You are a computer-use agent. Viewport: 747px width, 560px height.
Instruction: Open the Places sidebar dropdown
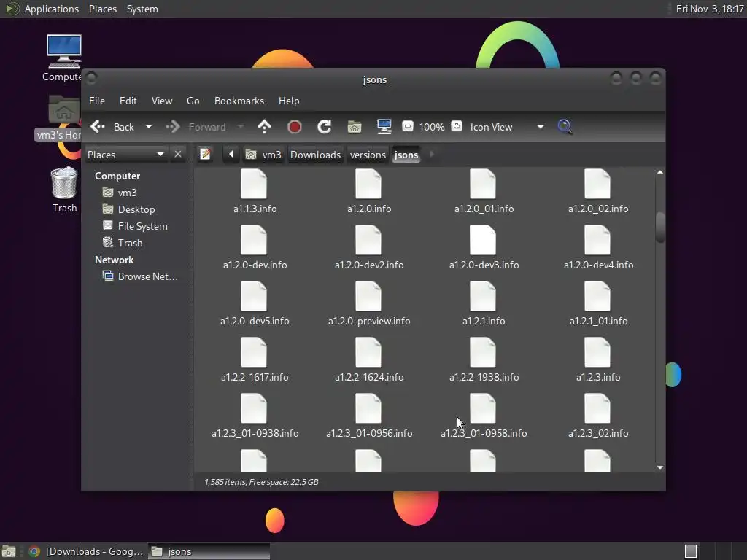[126, 155]
